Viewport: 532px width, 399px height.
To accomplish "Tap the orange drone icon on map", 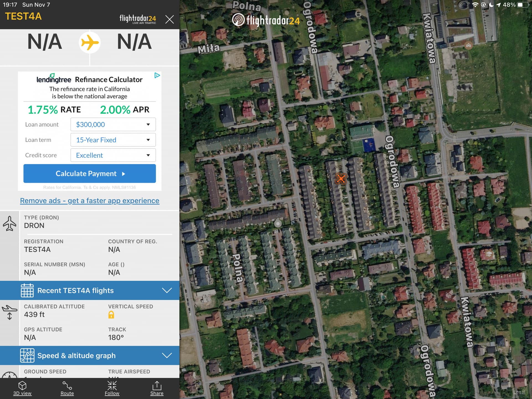I will (x=341, y=178).
